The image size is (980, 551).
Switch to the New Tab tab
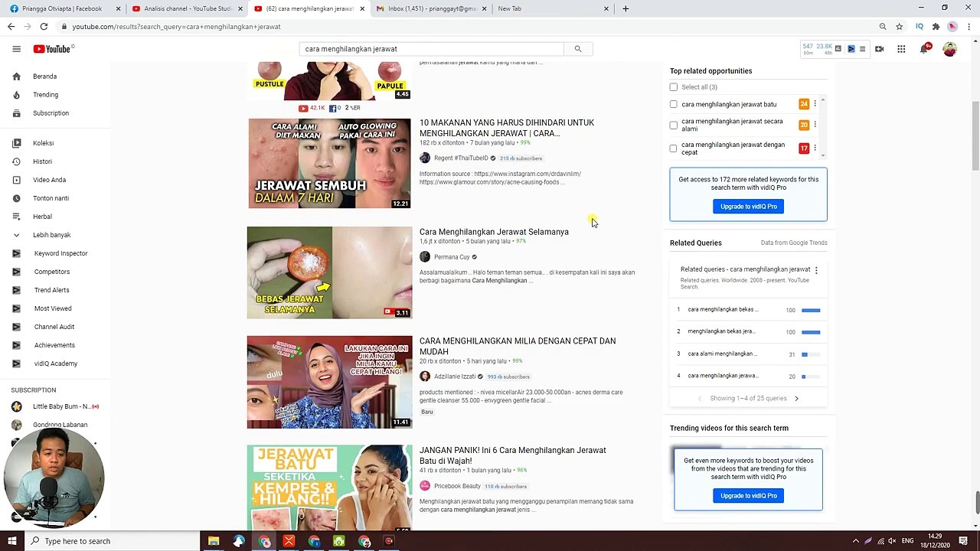point(552,8)
